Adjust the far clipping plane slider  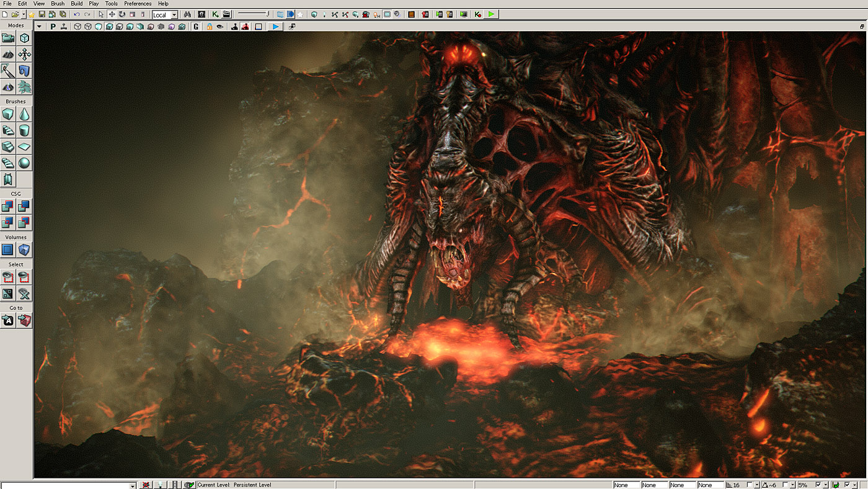[253, 14]
